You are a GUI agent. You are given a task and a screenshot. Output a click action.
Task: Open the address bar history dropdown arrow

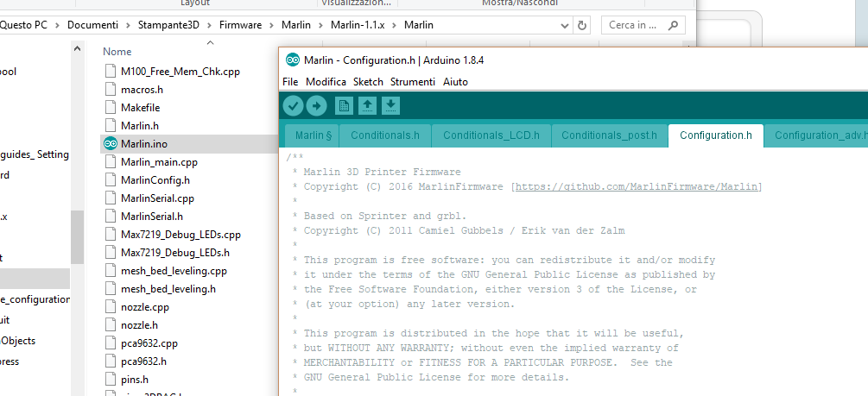[x=565, y=25]
